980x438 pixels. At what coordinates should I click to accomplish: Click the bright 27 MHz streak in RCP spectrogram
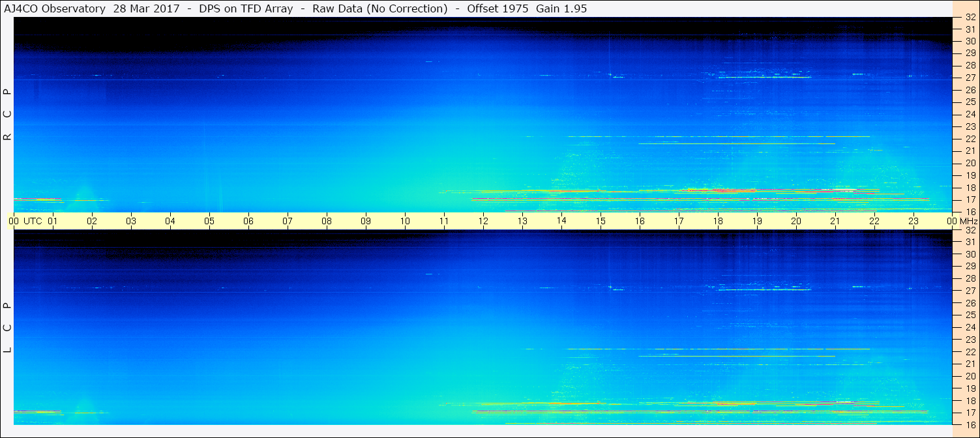pyautogui.click(x=764, y=77)
